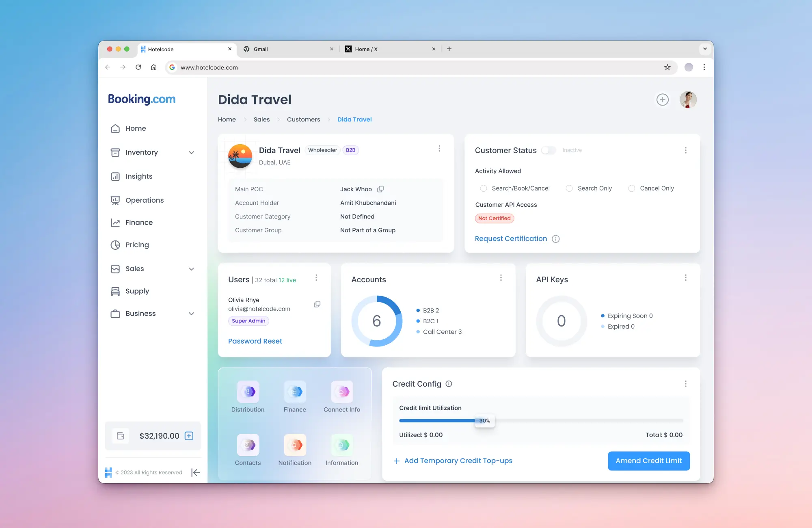812x528 pixels.
Task: Select the Cancel Only radio option
Action: point(631,188)
